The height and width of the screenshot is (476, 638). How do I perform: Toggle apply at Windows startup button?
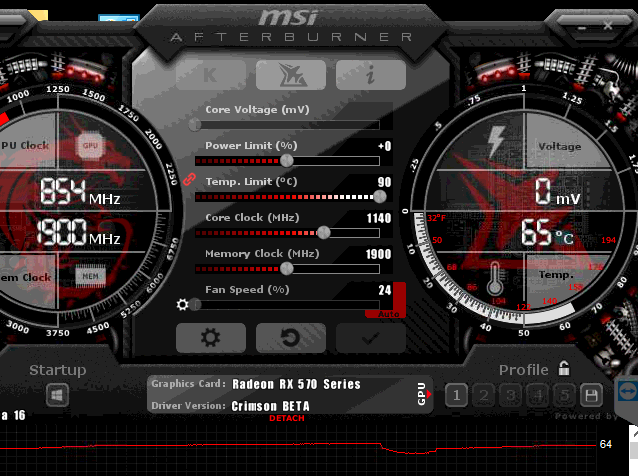tap(57, 395)
